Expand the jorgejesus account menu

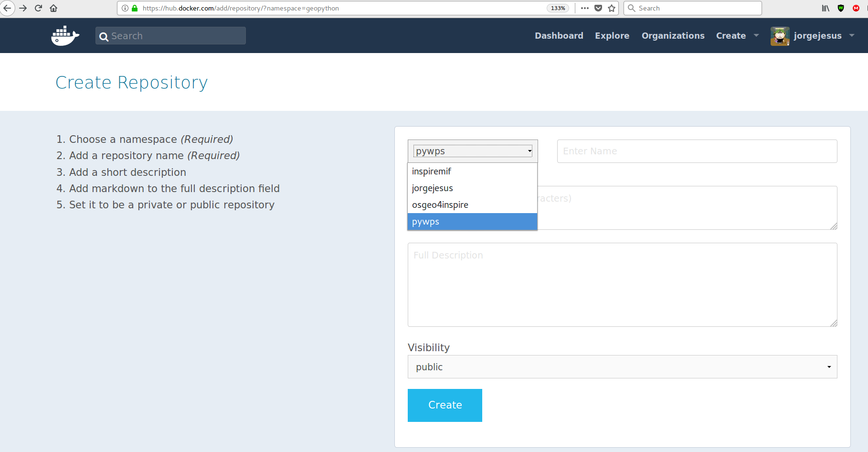[x=824, y=36]
